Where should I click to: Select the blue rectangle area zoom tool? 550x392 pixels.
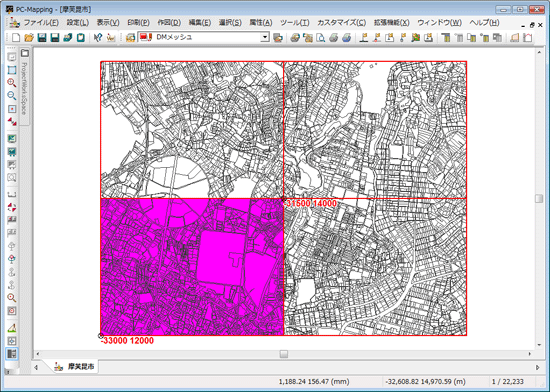[x=12, y=70]
